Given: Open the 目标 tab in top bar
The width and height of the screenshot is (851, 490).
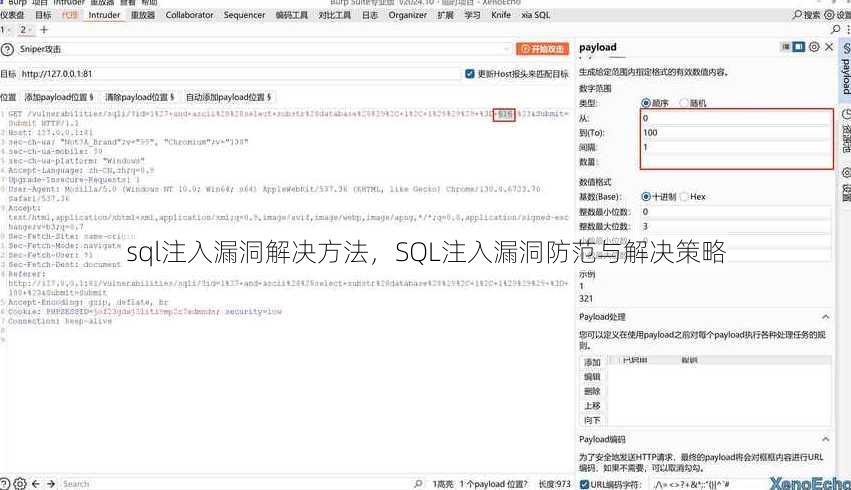Looking at the screenshot, I should (43, 15).
